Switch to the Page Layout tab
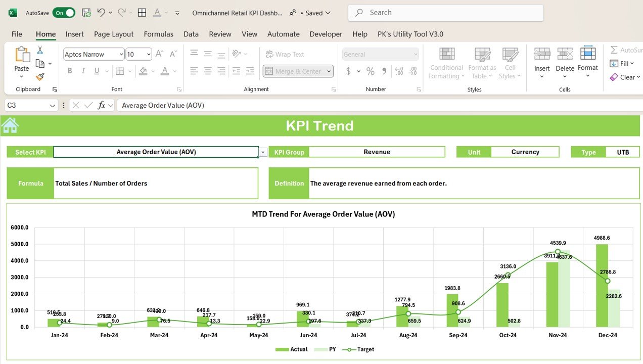 coord(114,34)
